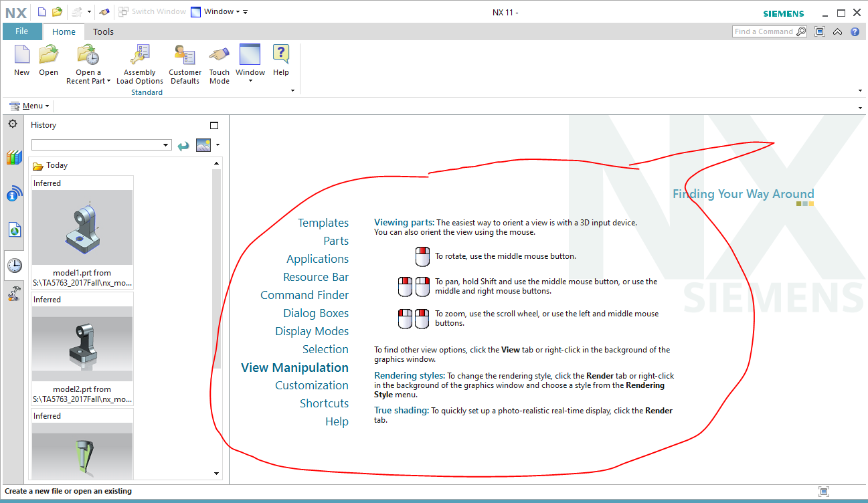Screen dimensions: 868x503
Task: Click the Help icon in the ribbon
Action: point(281,60)
